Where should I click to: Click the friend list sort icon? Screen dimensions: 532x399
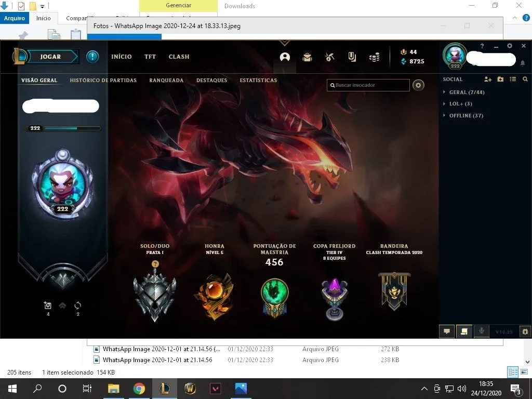click(513, 79)
